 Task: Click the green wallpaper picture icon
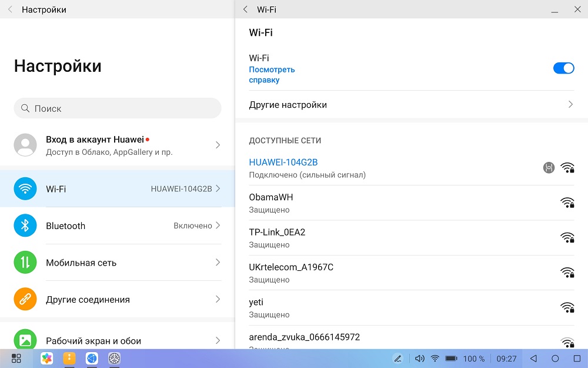25,340
